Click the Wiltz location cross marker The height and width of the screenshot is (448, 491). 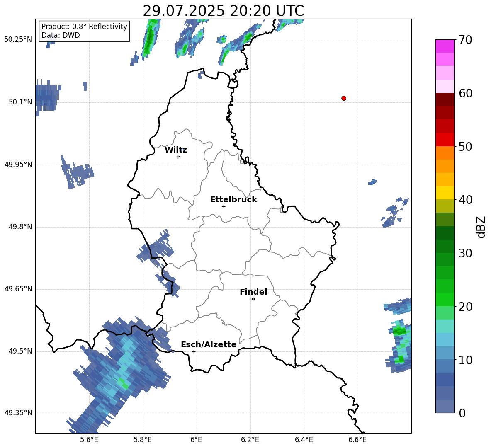click(178, 157)
